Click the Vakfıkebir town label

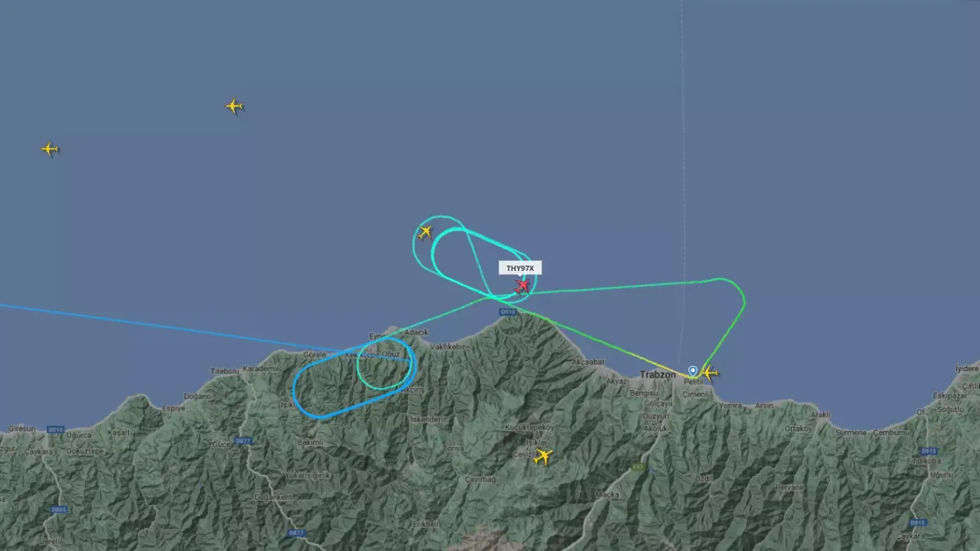coord(449,346)
